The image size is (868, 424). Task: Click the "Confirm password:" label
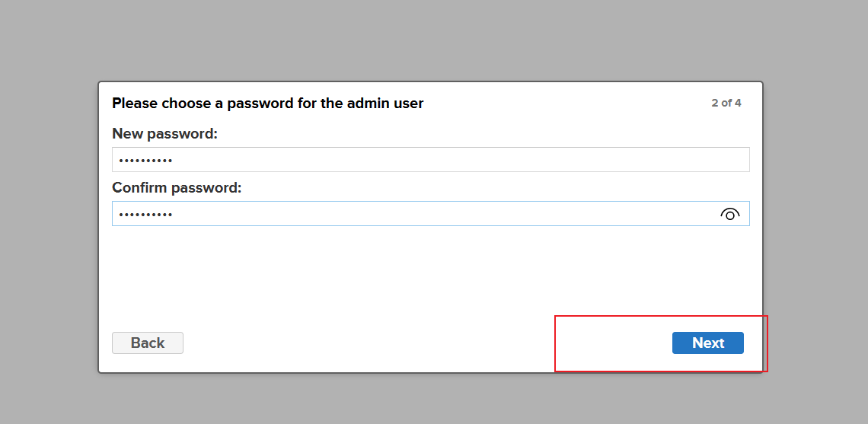[177, 187]
